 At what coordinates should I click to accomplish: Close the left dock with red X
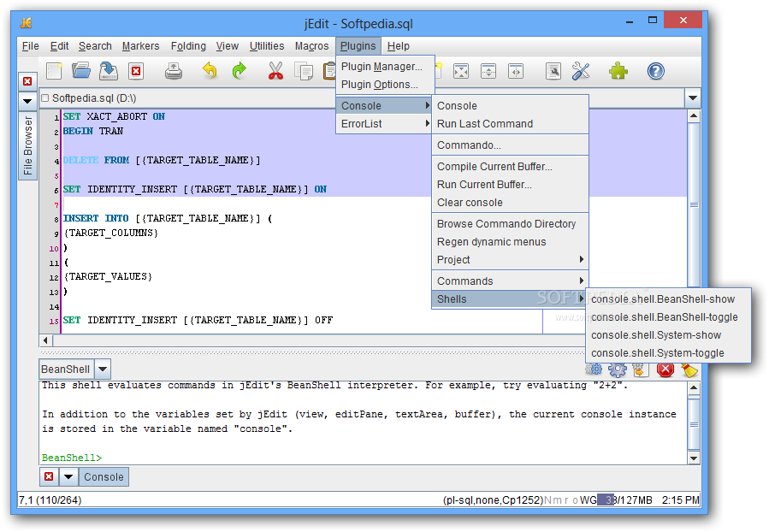click(27, 81)
